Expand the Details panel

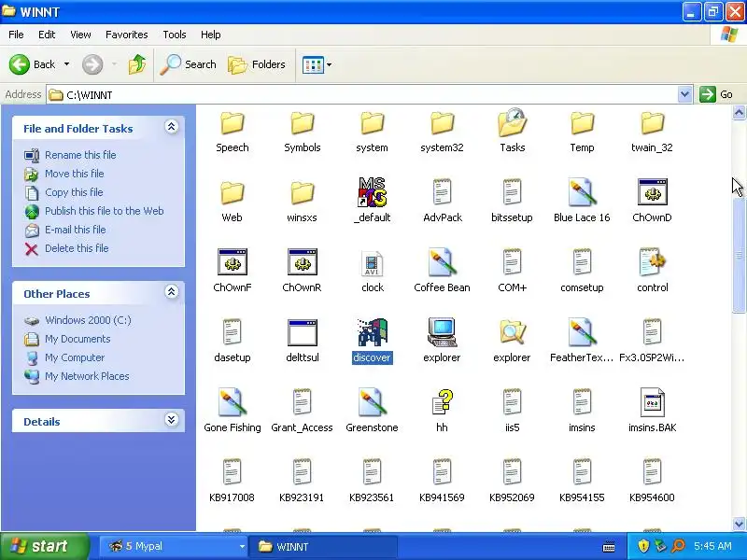pos(172,419)
